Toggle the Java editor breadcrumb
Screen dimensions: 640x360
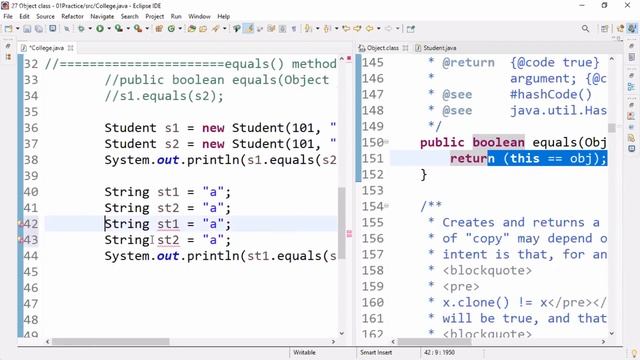point(236,29)
